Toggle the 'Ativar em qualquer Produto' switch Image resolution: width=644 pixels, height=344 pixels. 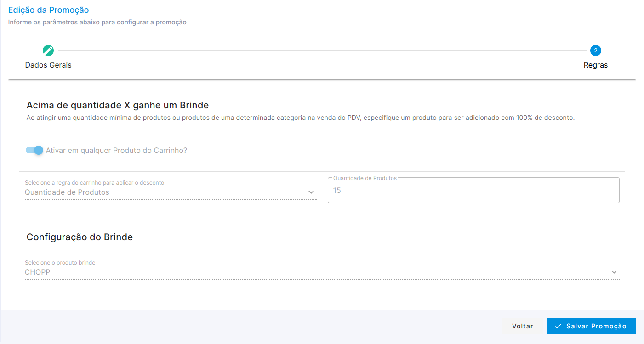click(x=34, y=150)
